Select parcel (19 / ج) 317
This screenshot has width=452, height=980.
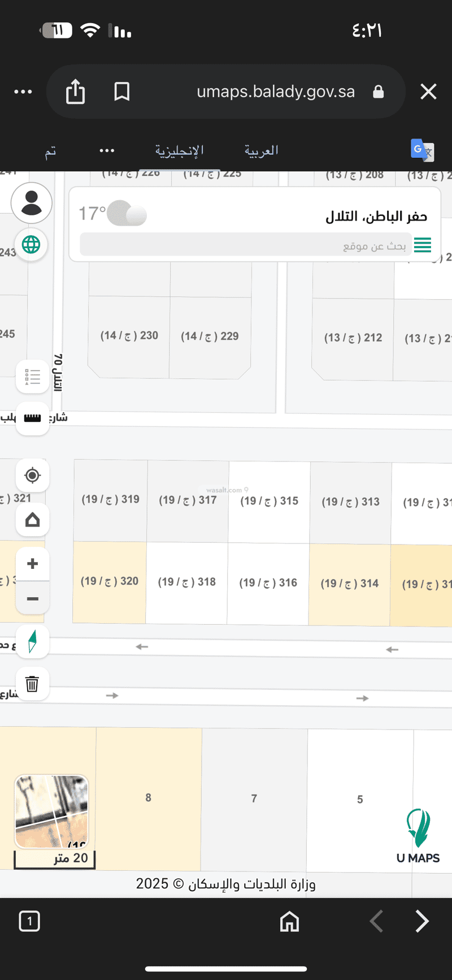click(x=188, y=500)
